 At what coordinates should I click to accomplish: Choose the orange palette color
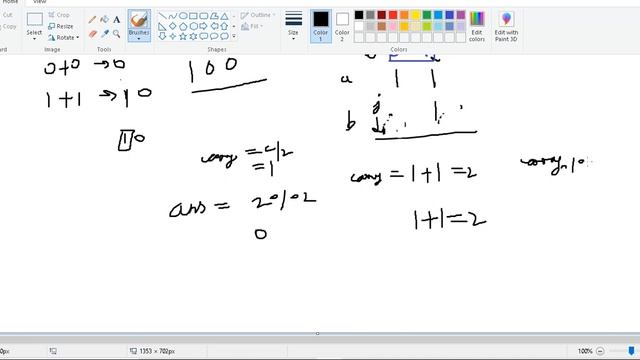click(x=404, y=15)
